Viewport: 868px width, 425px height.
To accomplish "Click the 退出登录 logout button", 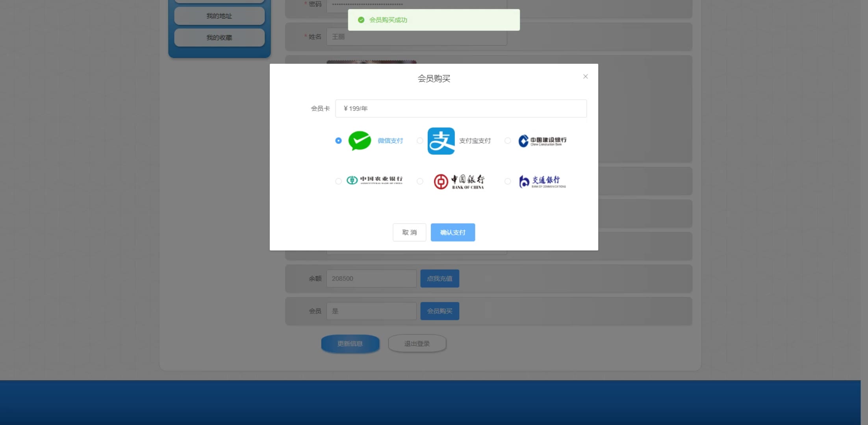I will point(417,344).
